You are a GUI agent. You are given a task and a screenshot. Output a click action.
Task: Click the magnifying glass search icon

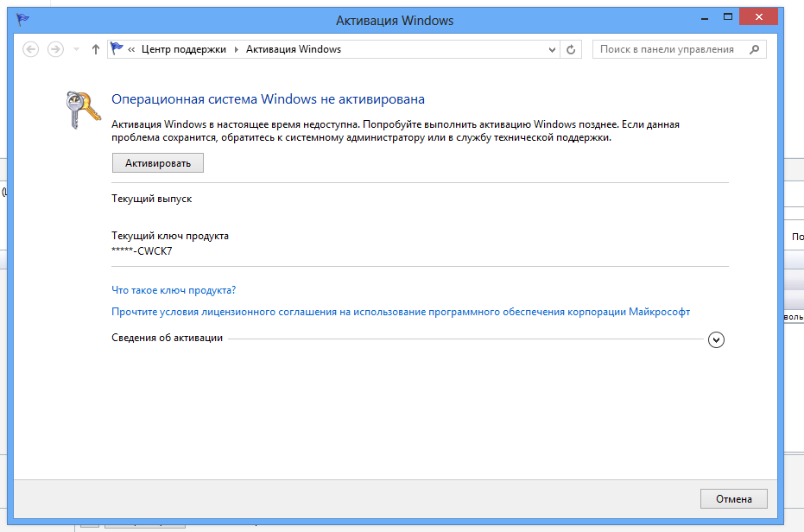click(x=755, y=50)
